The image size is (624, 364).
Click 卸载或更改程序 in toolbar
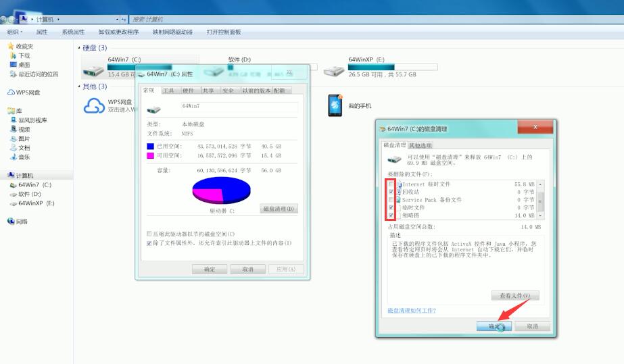click(x=118, y=32)
